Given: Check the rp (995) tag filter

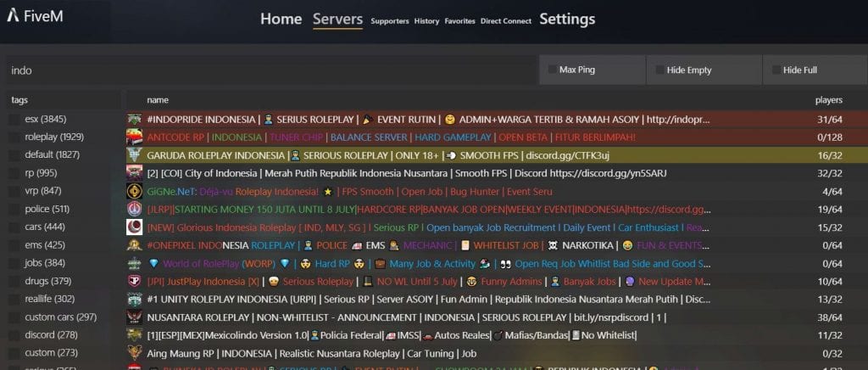Looking at the screenshot, I should 14,173.
